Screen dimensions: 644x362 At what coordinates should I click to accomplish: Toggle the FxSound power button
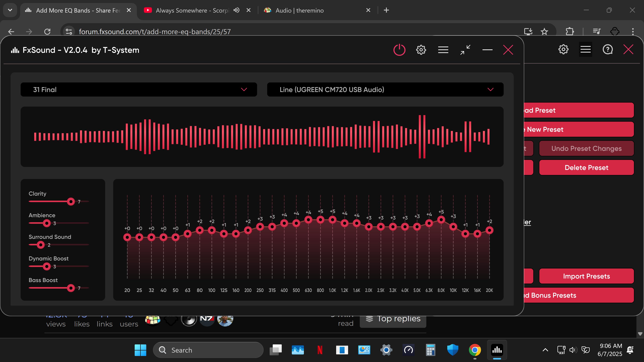[x=399, y=50]
